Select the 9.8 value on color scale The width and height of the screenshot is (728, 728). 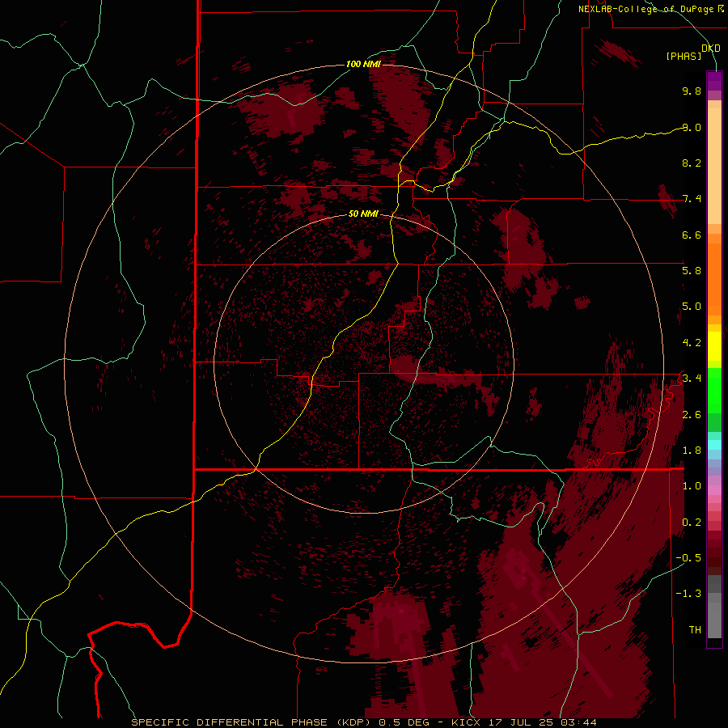click(692, 91)
